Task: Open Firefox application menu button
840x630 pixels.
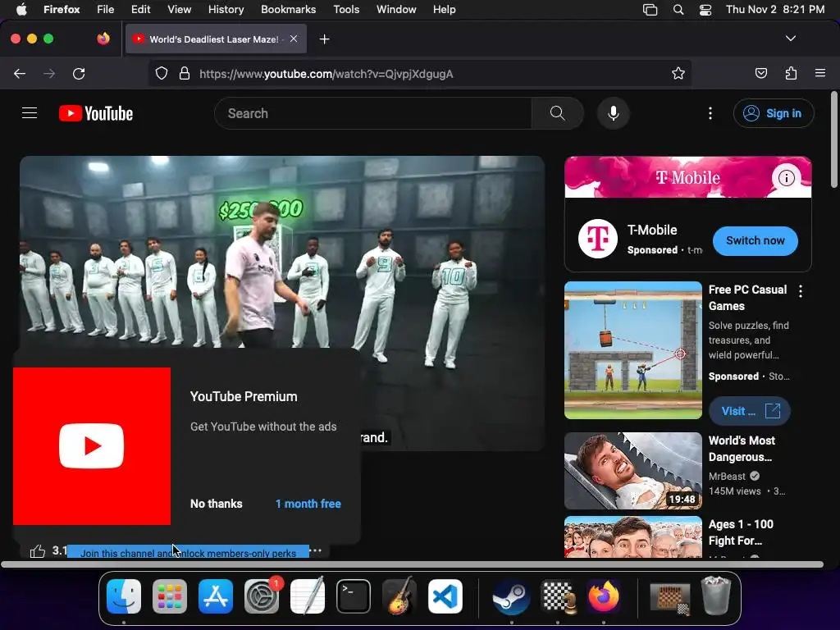Action: (820, 73)
